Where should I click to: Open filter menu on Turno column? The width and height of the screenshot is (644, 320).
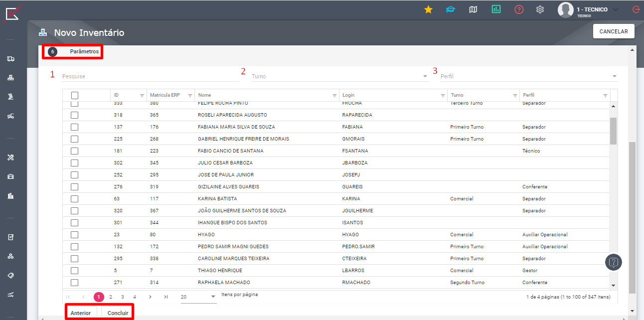click(515, 95)
